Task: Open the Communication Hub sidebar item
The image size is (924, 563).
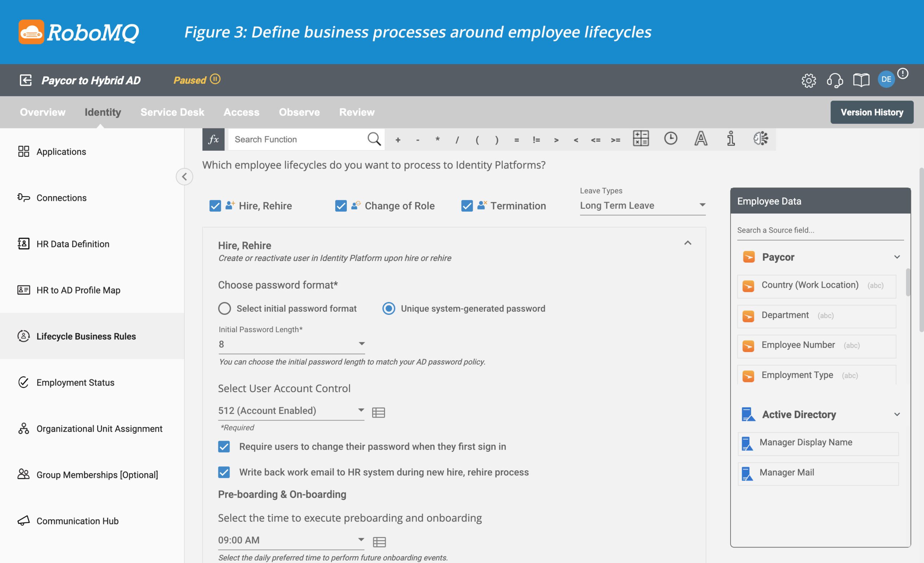Action: 77,521
